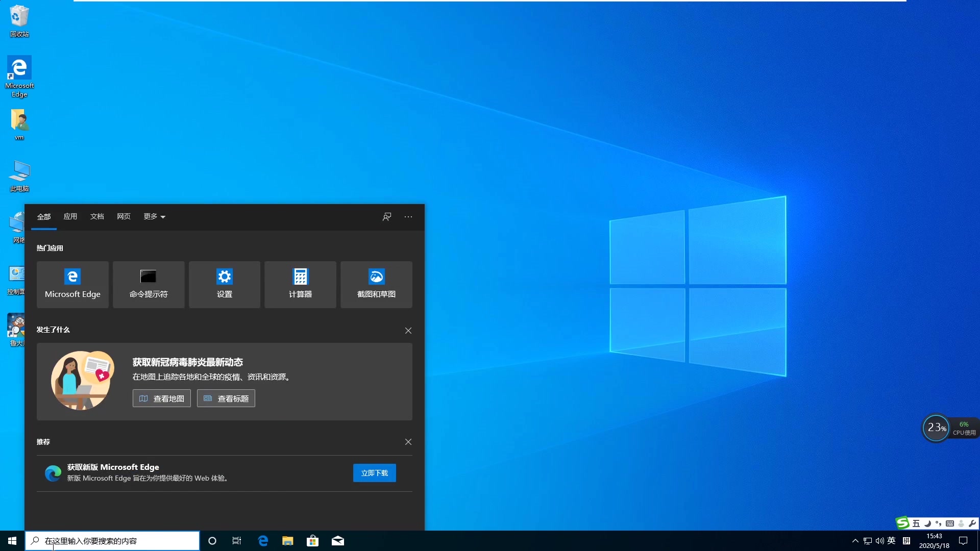Click the CPU使用 6% indicator
Screen dimensions: 980x551
click(x=964, y=428)
